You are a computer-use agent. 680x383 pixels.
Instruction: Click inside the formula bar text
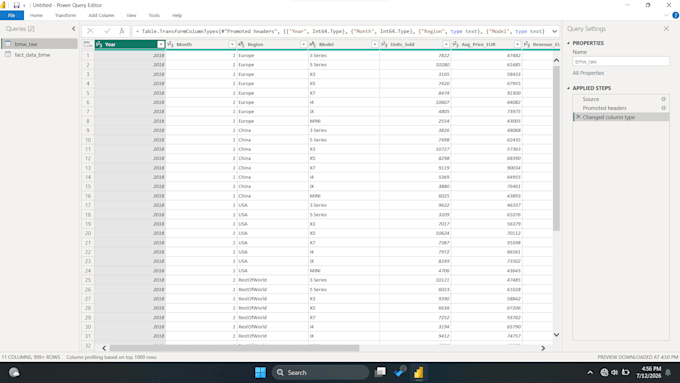point(340,31)
